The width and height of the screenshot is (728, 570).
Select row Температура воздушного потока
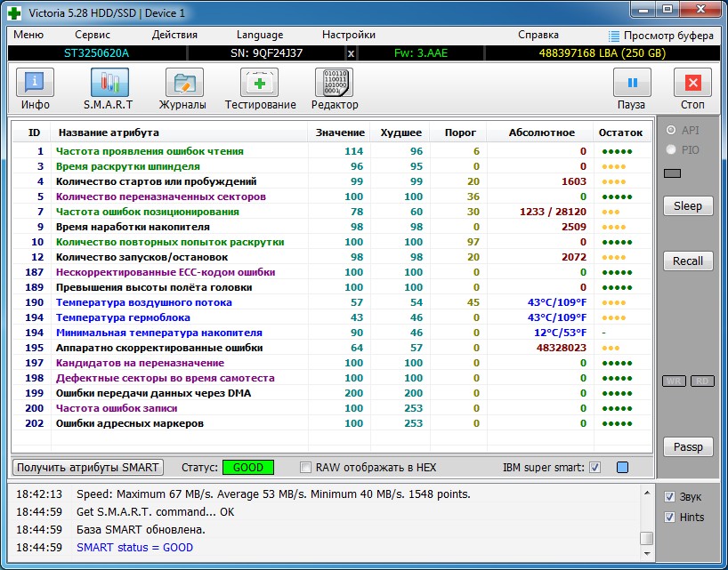point(331,302)
